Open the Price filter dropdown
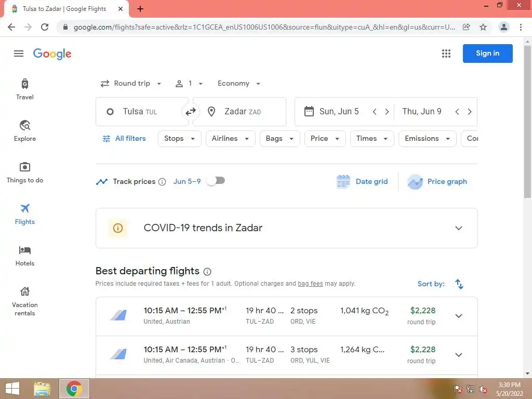 coord(325,138)
